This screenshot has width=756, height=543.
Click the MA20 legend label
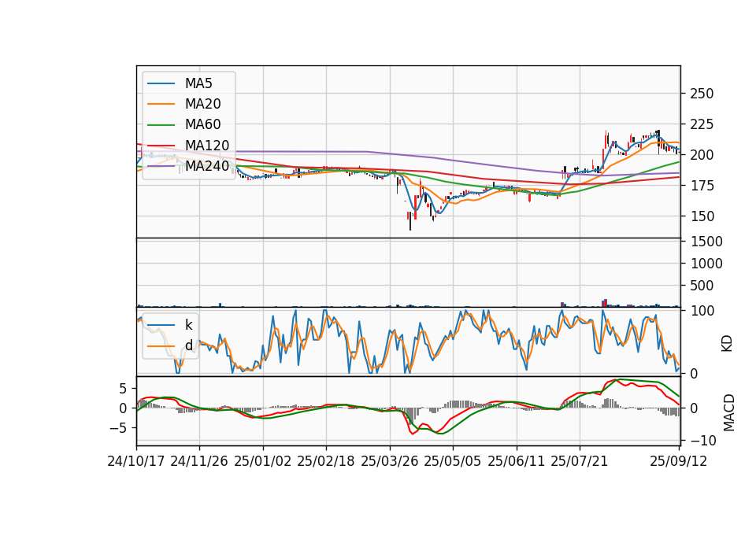tap(202, 104)
